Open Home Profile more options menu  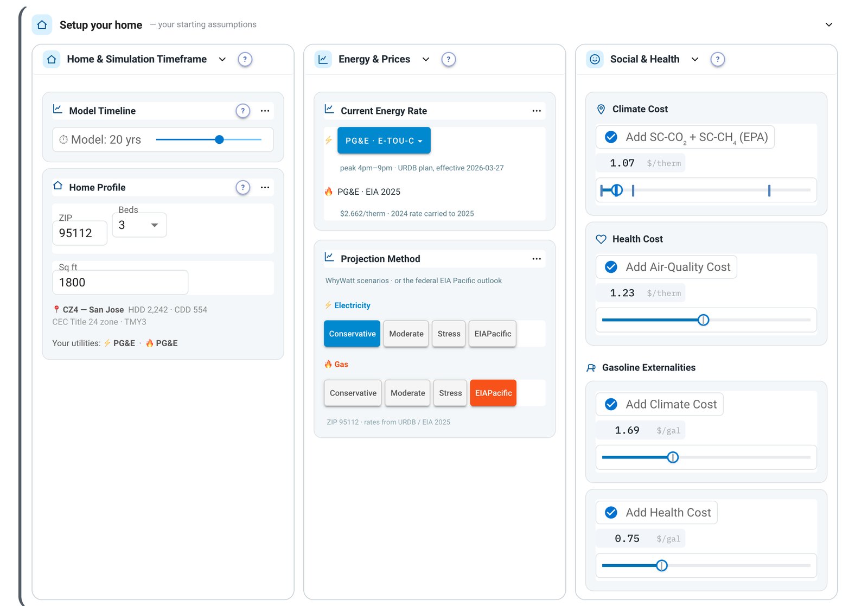265,187
